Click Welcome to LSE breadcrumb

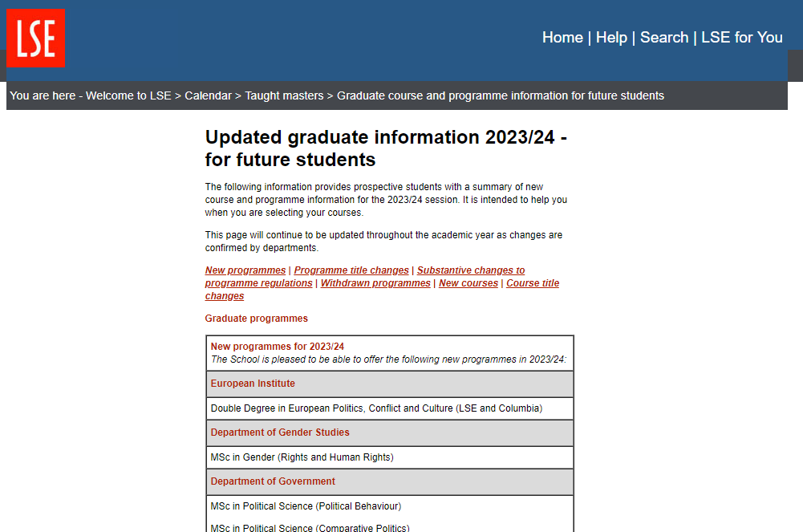[128, 95]
